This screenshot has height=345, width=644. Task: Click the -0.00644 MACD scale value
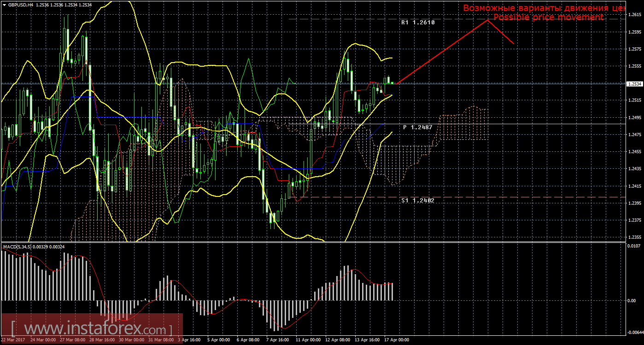[x=636, y=331]
